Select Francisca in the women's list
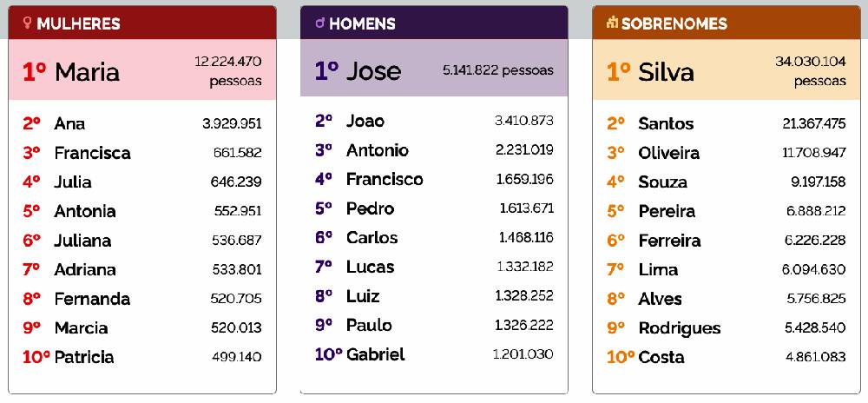868x403 pixels. point(92,153)
